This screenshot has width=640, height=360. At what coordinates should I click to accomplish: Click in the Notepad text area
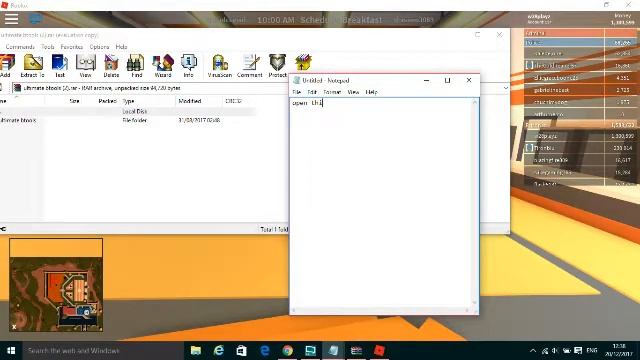(x=381, y=202)
